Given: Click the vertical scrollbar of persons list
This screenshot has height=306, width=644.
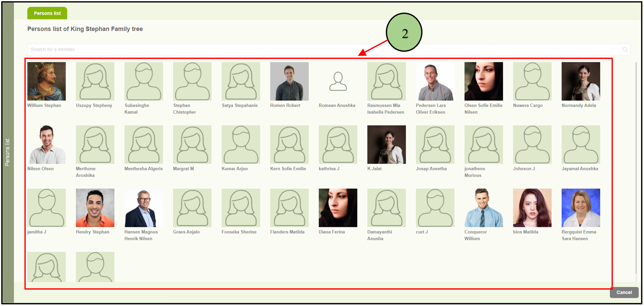Looking at the screenshot, I should click(636, 168).
